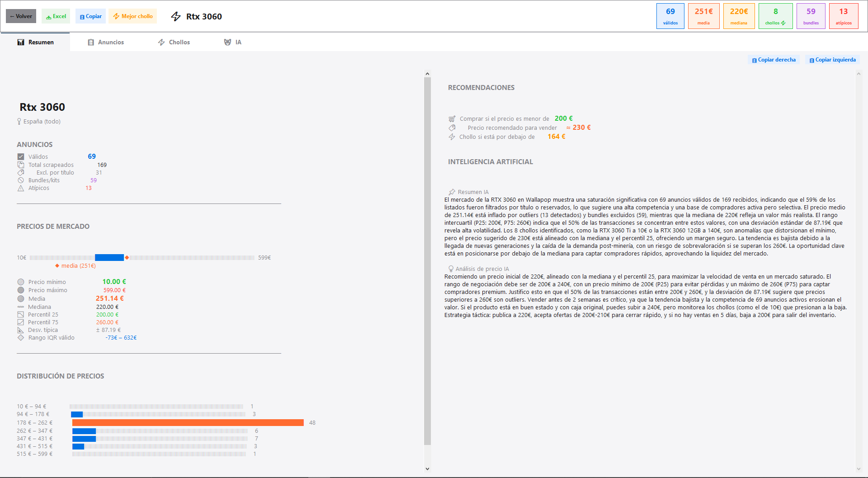Viewport: 868px width, 478px height.
Task: Click the chart icon beside Percentil 75
Action: click(x=20, y=322)
